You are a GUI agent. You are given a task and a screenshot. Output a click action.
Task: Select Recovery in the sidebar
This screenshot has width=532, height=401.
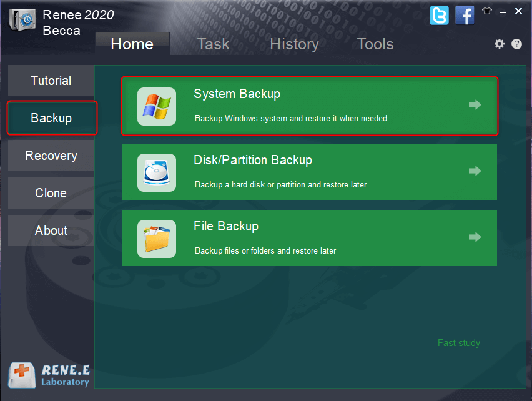pos(51,156)
